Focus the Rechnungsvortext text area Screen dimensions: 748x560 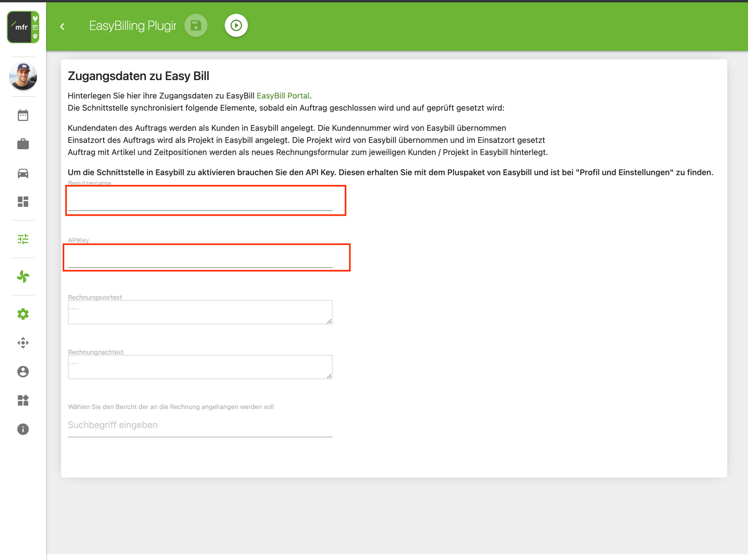click(x=200, y=312)
